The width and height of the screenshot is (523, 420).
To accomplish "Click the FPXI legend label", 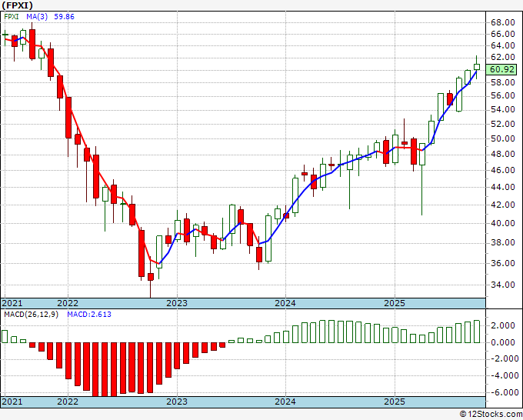I will [x=12, y=17].
